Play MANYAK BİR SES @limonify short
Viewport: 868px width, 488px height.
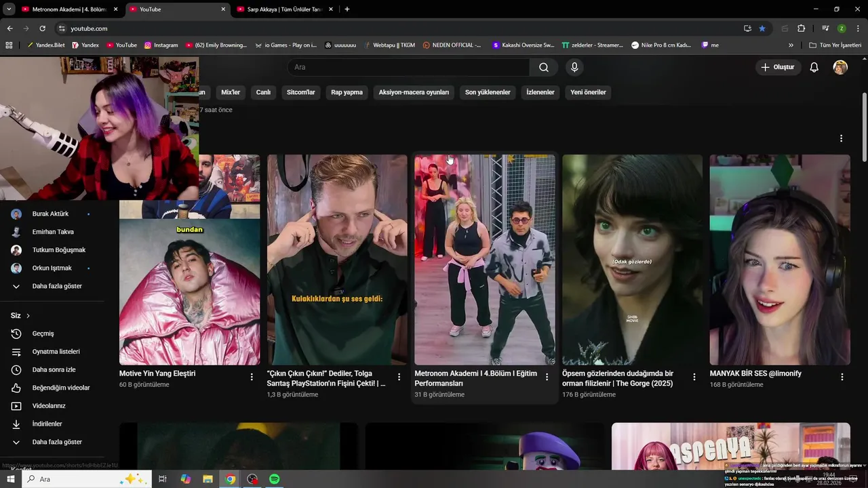(780, 260)
